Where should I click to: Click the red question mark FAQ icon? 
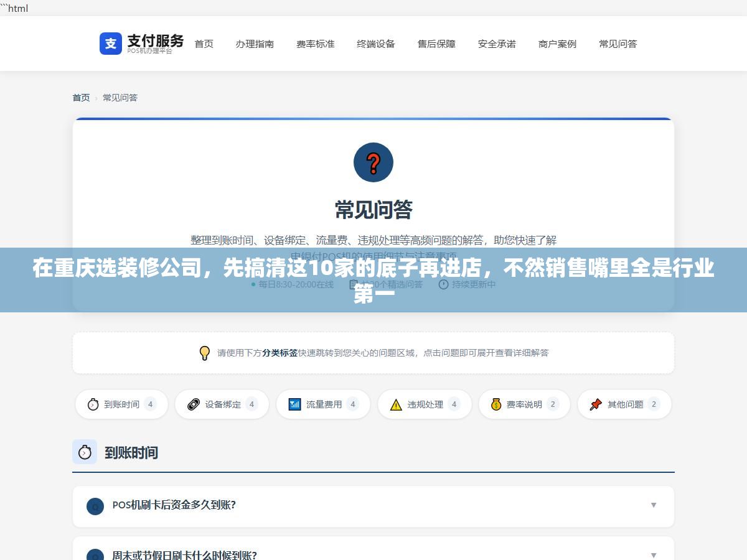pyautogui.click(x=374, y=162)
